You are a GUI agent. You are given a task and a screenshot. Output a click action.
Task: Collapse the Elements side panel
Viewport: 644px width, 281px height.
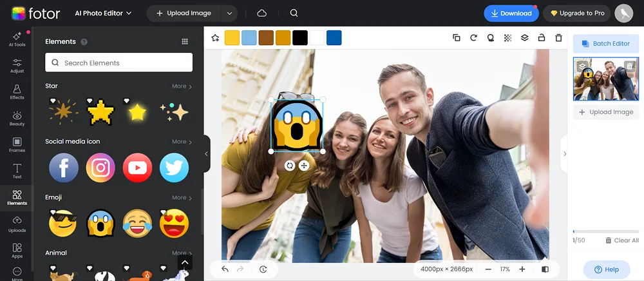pos(206,153)
